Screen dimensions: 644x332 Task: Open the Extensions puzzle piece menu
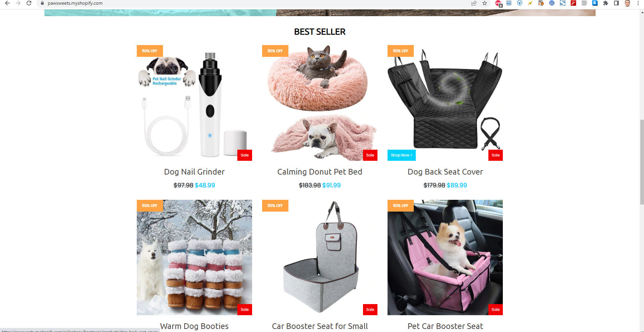(606, 3)
